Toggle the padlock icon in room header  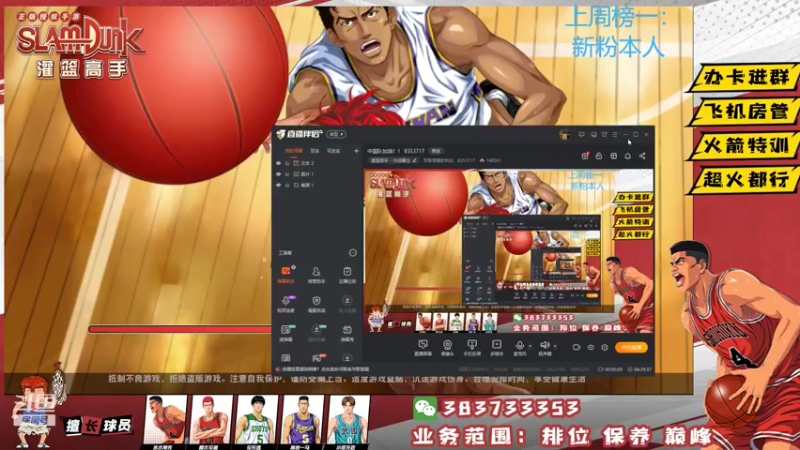(599, 156)
